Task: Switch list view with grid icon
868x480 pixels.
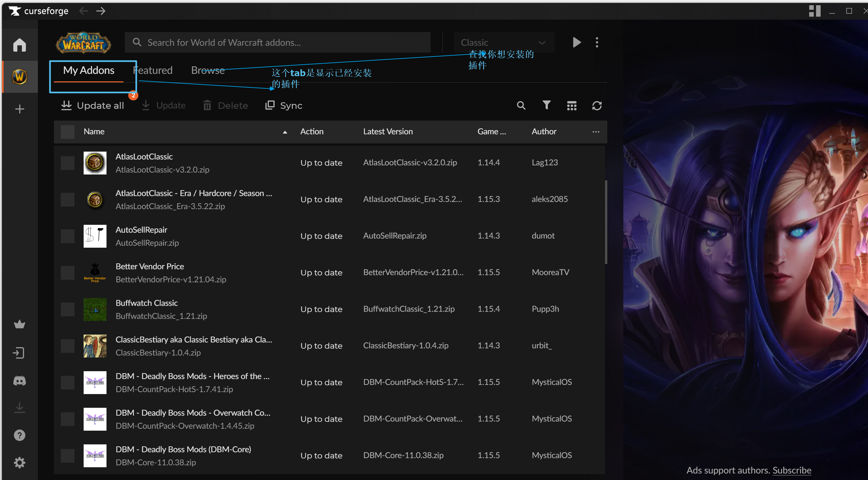Action: (571, 106)
